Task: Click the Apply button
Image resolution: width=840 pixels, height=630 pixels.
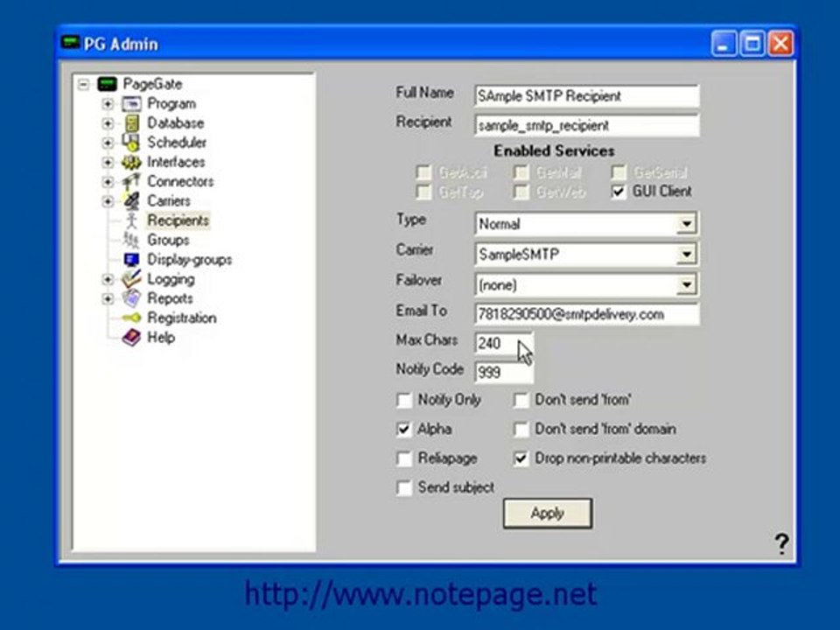Action: [x=548, y=514]
